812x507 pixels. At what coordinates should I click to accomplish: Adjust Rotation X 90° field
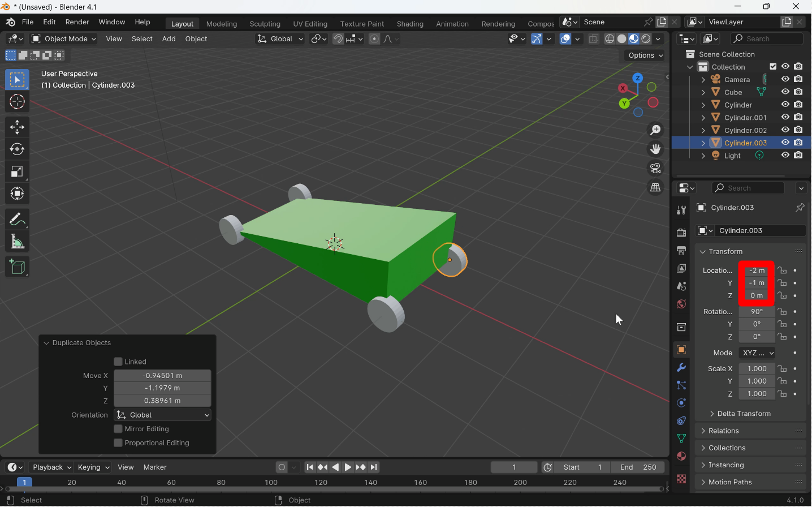pos(757,312)
